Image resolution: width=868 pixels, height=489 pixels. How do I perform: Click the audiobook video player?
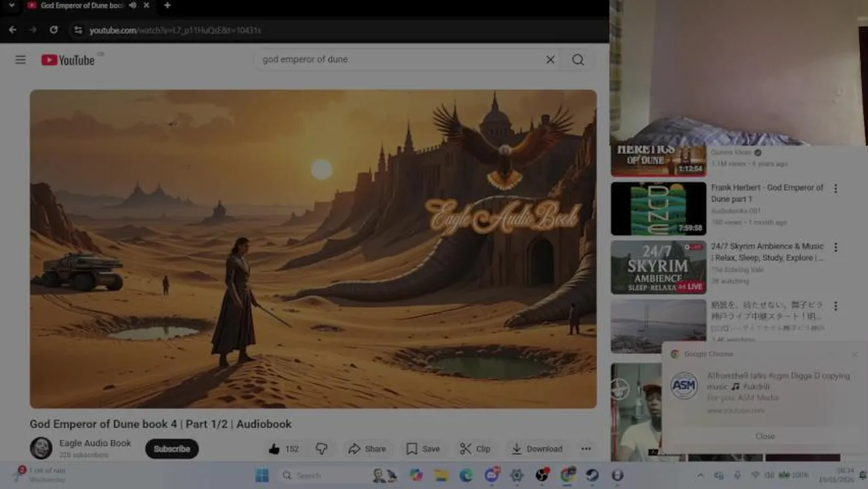pyautogui.click(x=313, y=249)
